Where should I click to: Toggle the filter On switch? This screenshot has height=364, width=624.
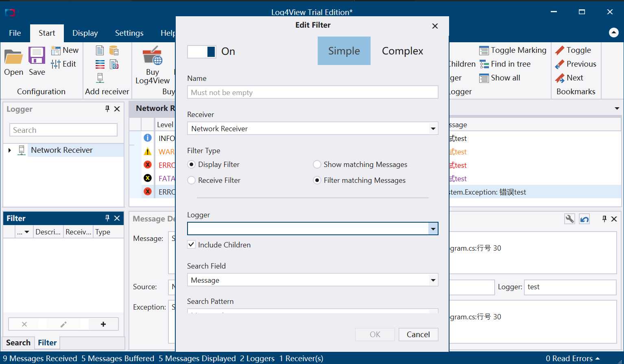[202, 52]
